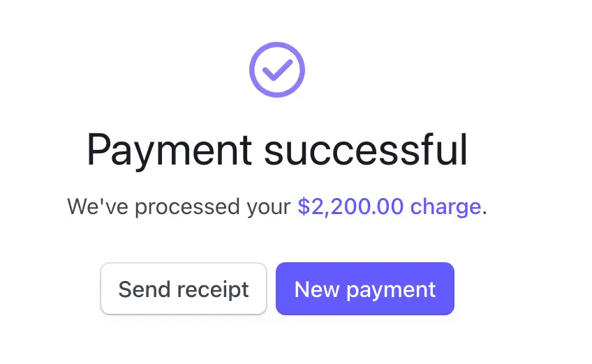592x364 pixels.
Task: Click the circled check icon above the heading
Action: point(277,70)
